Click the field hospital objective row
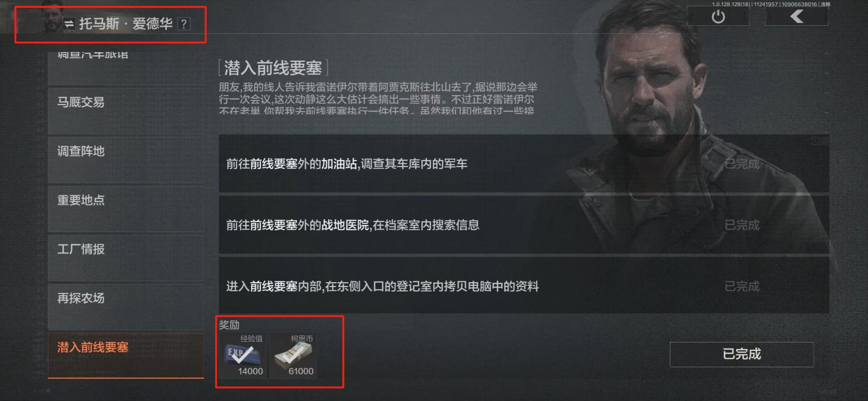 523,225
